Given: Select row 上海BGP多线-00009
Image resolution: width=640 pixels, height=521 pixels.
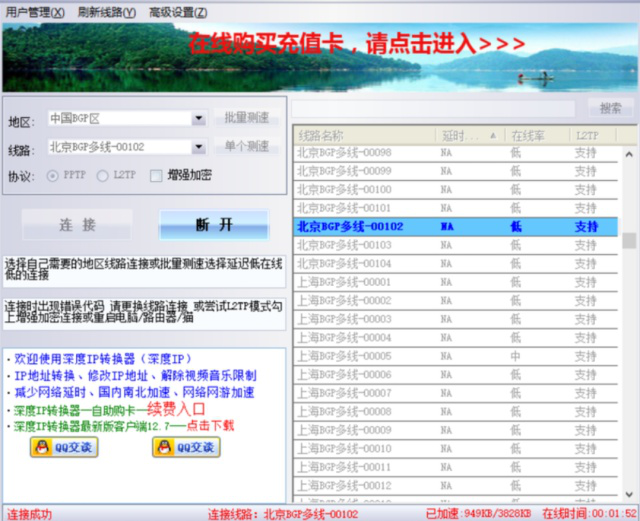Looking at the screenshot, I should coord(456,430).
